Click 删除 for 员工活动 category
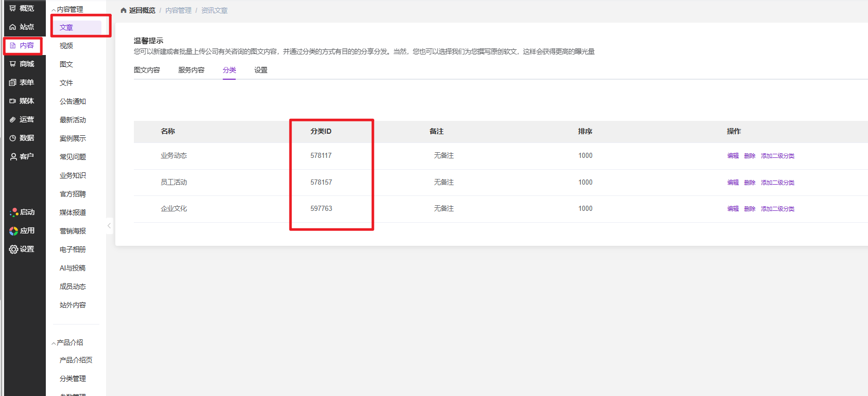The width and height of the screenshot is (868, 396). tap(750, 183)
